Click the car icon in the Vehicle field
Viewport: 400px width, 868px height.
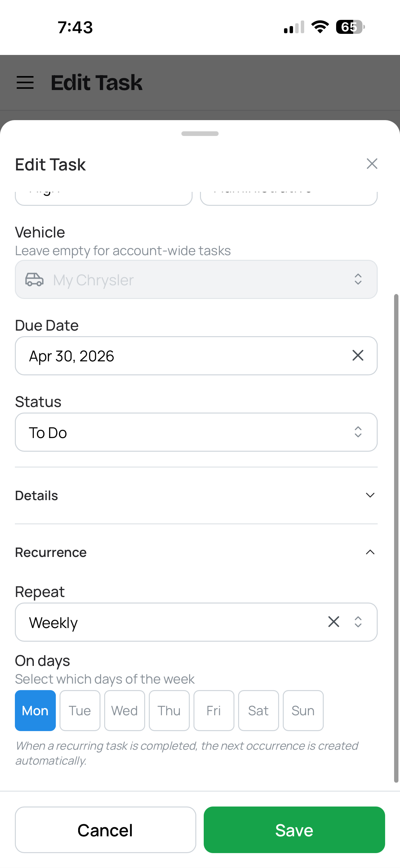tap(35, 279)
